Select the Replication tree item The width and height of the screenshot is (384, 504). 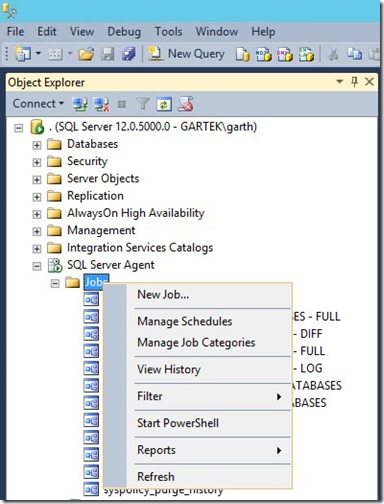95,196
